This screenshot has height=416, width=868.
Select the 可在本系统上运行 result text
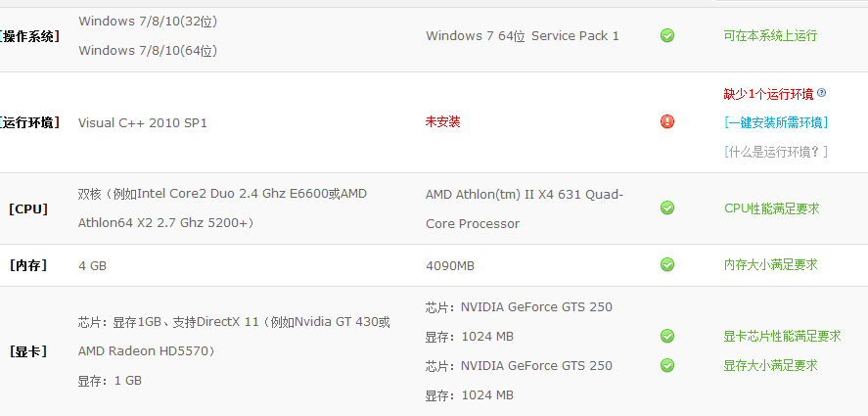point(770,36)
